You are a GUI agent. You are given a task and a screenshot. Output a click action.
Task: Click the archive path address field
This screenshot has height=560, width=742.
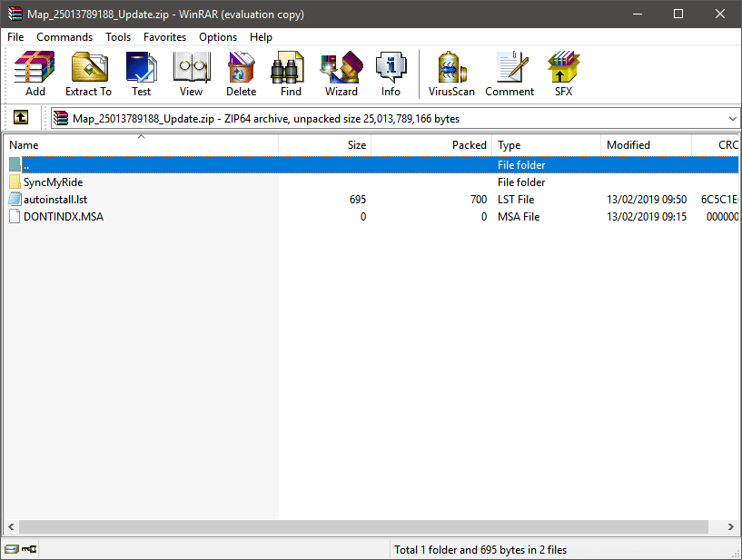click(395, 119)
